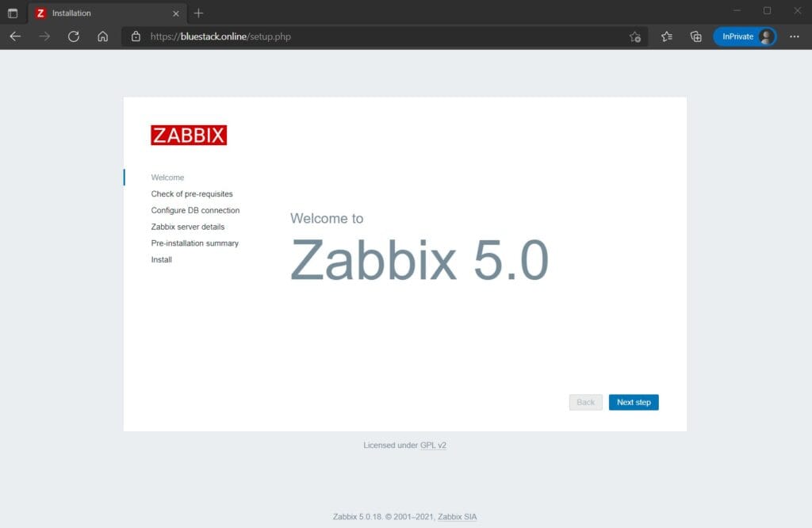Open the Zabbix SIA footer link
Screen dimensions: 812x528
pyautogui.click(x=458, y=517)
